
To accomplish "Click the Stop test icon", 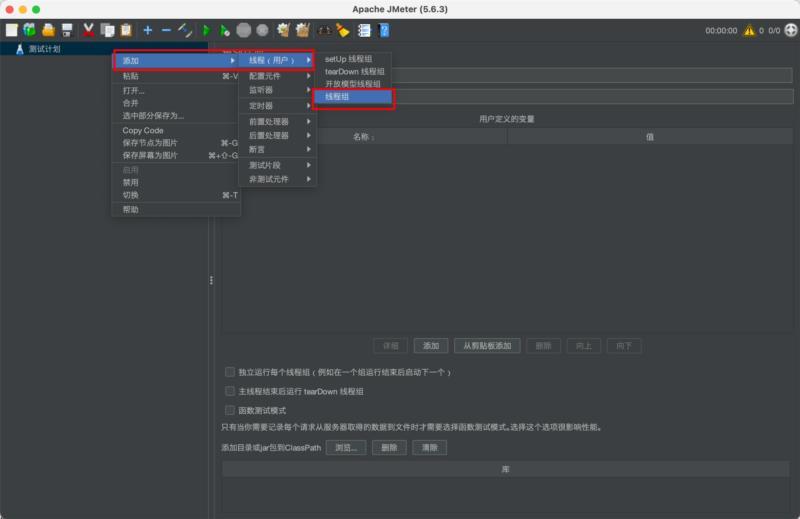I will click(x=244, y=31).
